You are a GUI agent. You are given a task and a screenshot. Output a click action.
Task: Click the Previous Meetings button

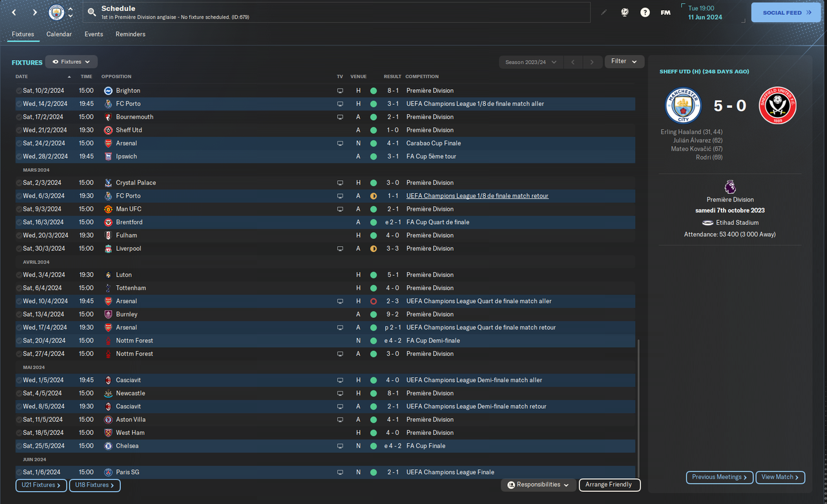[x=720, y=478]
